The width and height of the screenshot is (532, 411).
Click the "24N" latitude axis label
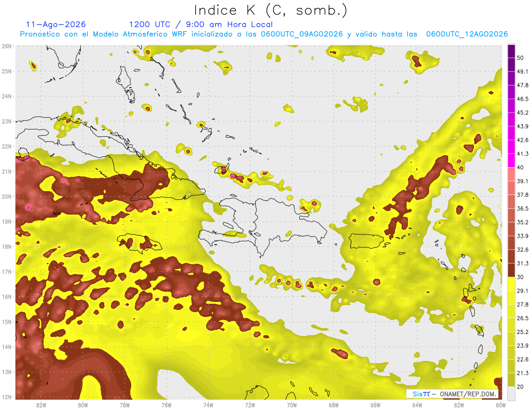coord(6,96)
